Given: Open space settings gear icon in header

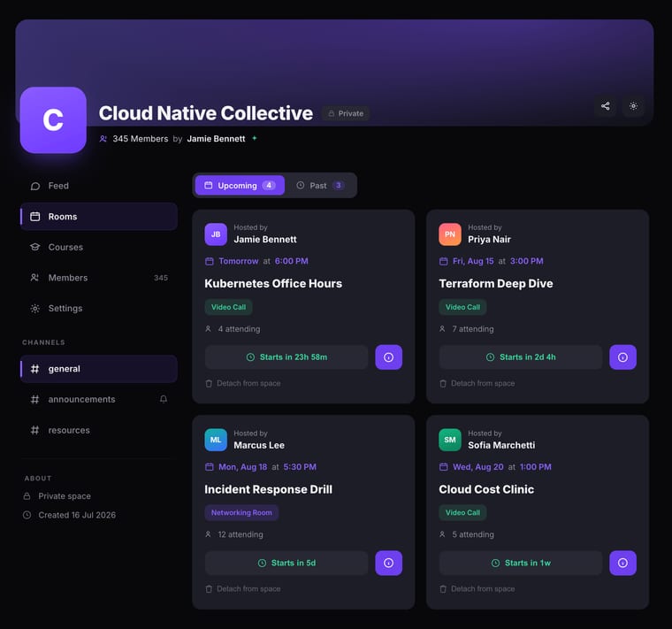Looking at the screenshot, I should (633, 106).
